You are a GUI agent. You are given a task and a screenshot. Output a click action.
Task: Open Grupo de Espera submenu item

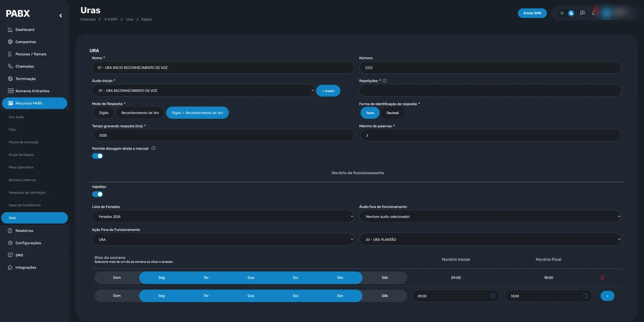(x=21, y=155)
